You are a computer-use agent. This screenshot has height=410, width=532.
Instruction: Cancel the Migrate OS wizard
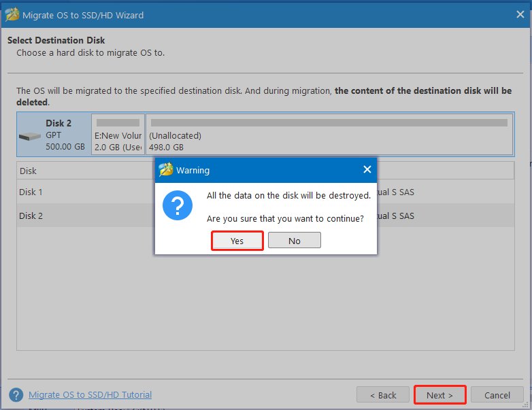click(497, 395)
